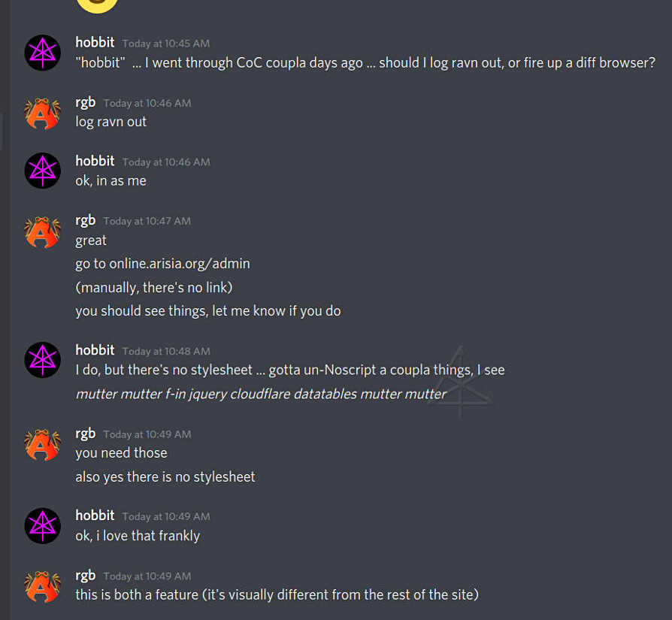Image resolution: width=672 pixels, height=620 pixels.
Task: Open rgb's avatar next to "log ravn out"
Action: pos(42,113)
